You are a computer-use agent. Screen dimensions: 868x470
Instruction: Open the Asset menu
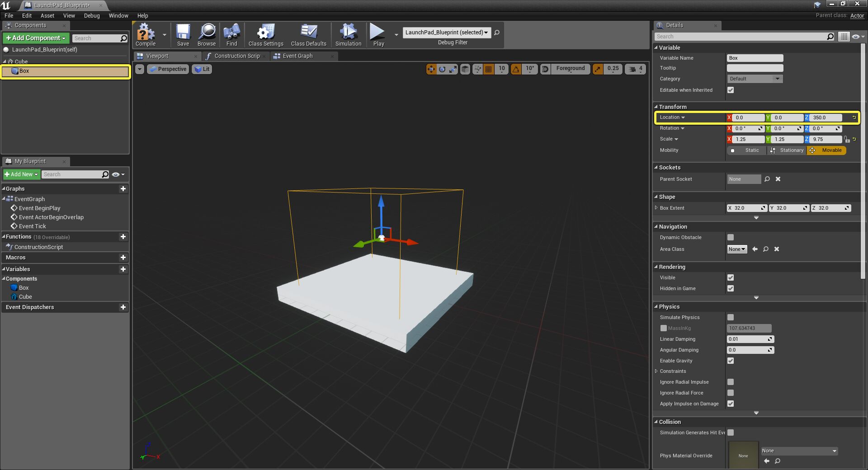47,15
